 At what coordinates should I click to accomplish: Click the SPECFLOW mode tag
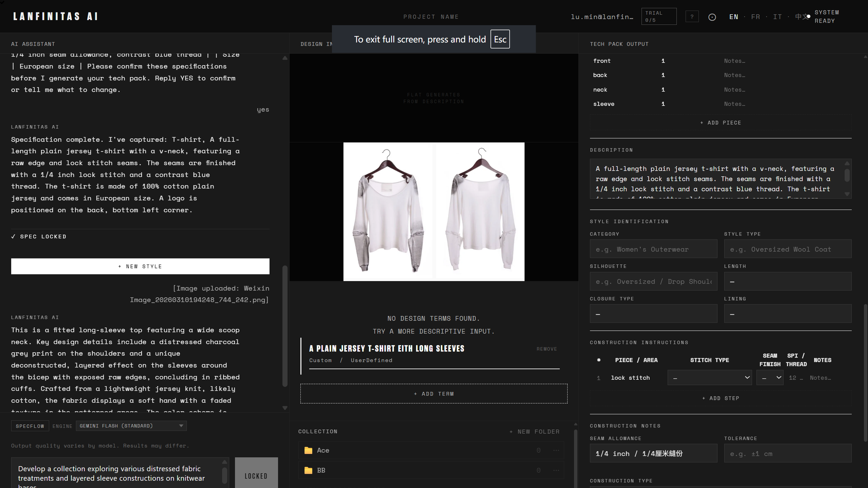click(x=30, y=426)
